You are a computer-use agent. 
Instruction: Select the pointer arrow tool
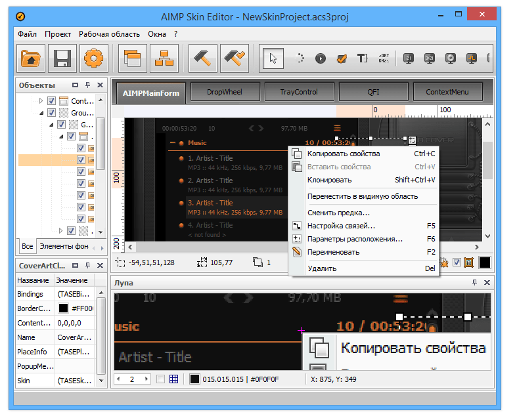pyautogui.click(x=273, y=58)
